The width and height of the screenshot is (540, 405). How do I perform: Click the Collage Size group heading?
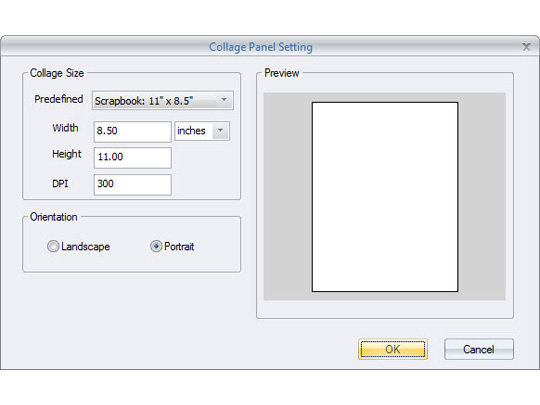click(57, 73)
